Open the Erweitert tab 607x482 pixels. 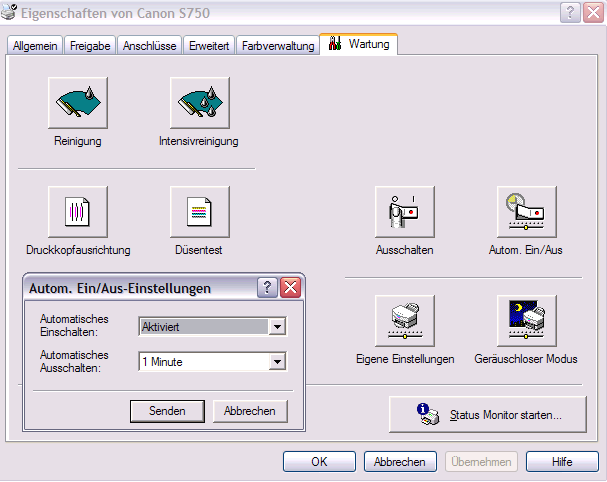(209, 46)
